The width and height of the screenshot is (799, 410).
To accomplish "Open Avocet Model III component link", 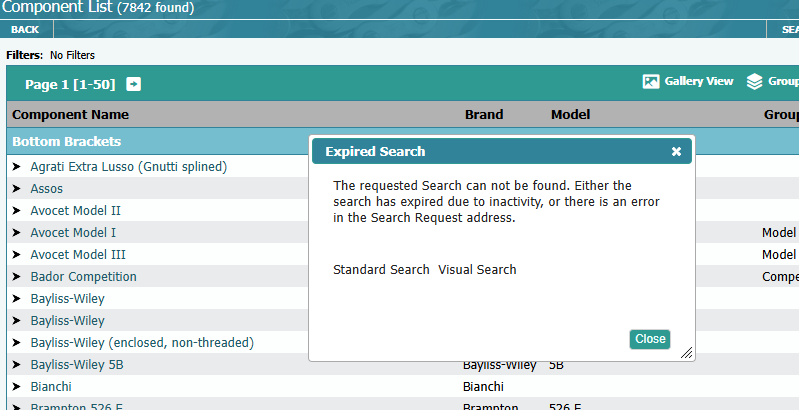I will click(x=78, y=254).
